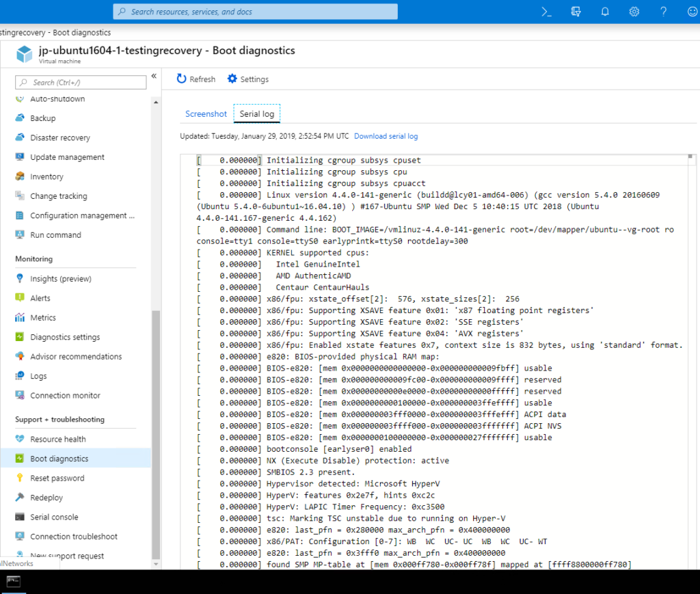View Advisor recommendations

(76, 357)
